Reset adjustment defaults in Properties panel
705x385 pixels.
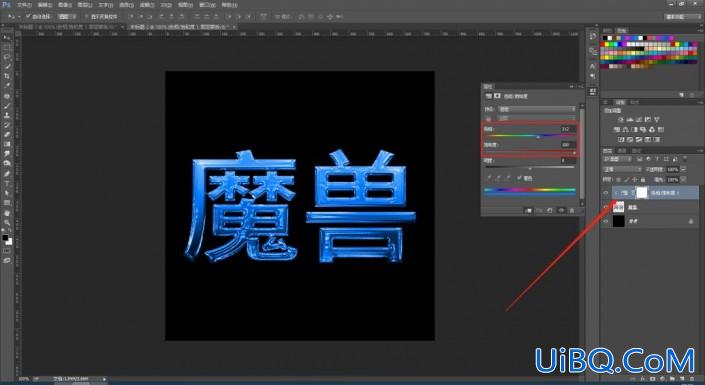tap(550, 210)
